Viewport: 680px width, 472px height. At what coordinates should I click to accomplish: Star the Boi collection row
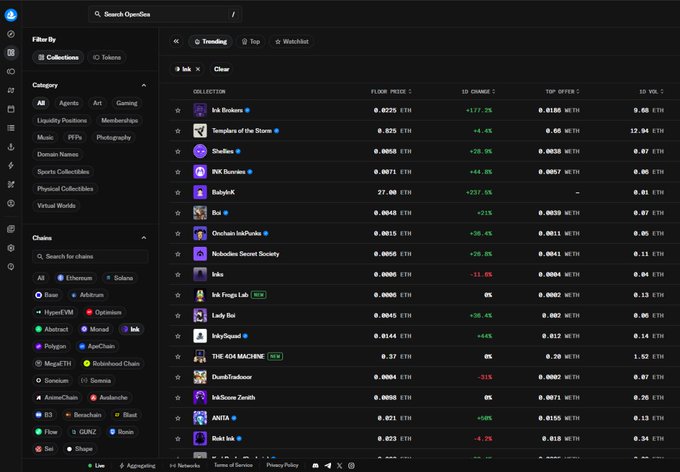[x=178, y=213]
